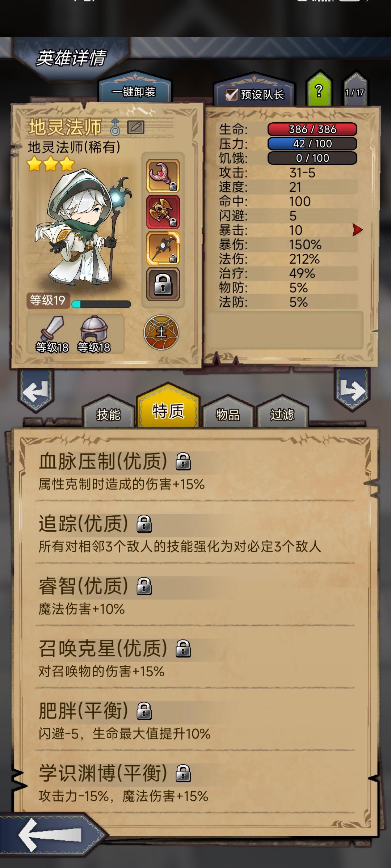Viewport: 391px width, 868px height.
Task: Expand stats with the red arrow
Action: [357, 230]
